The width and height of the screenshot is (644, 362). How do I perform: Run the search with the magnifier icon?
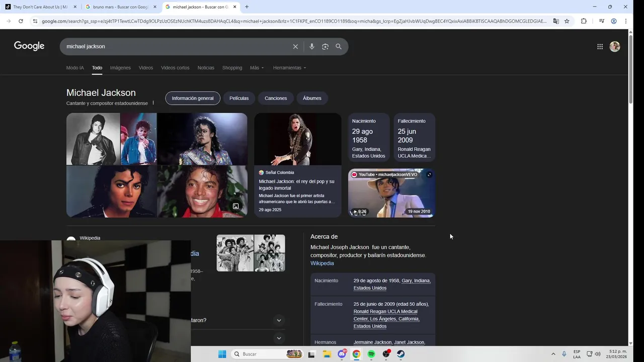339,46
